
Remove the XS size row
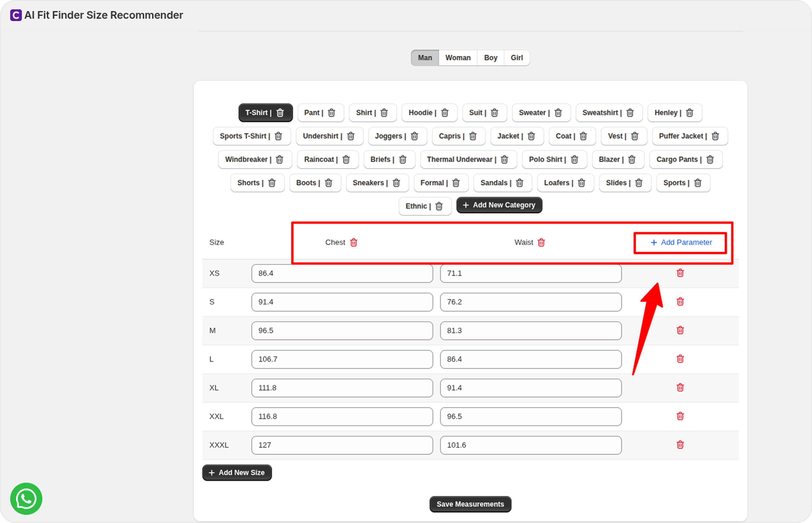tap(680, 273)
